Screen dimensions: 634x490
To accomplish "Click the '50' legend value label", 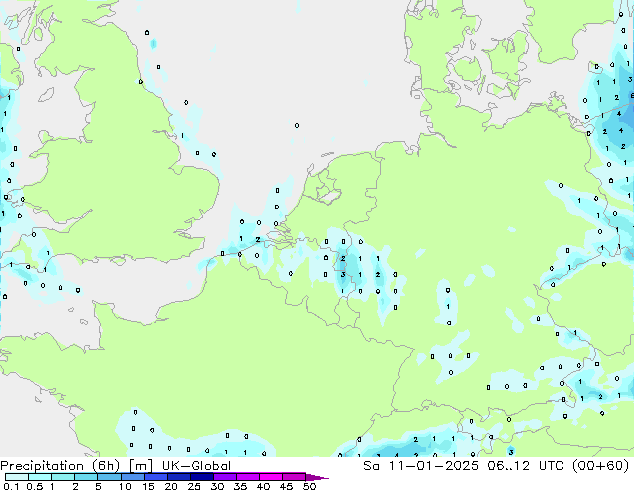I will [x=309, y=486].
